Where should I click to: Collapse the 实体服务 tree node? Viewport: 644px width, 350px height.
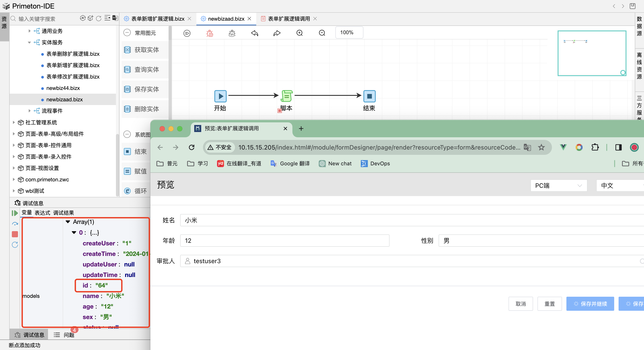[30, 43]
